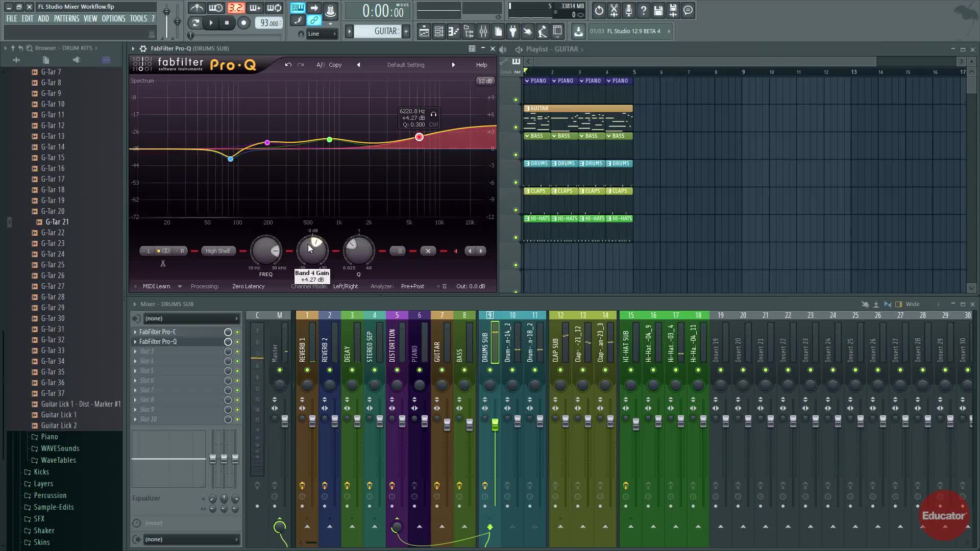Open the plugin picker plug icon

click(513, 32)
